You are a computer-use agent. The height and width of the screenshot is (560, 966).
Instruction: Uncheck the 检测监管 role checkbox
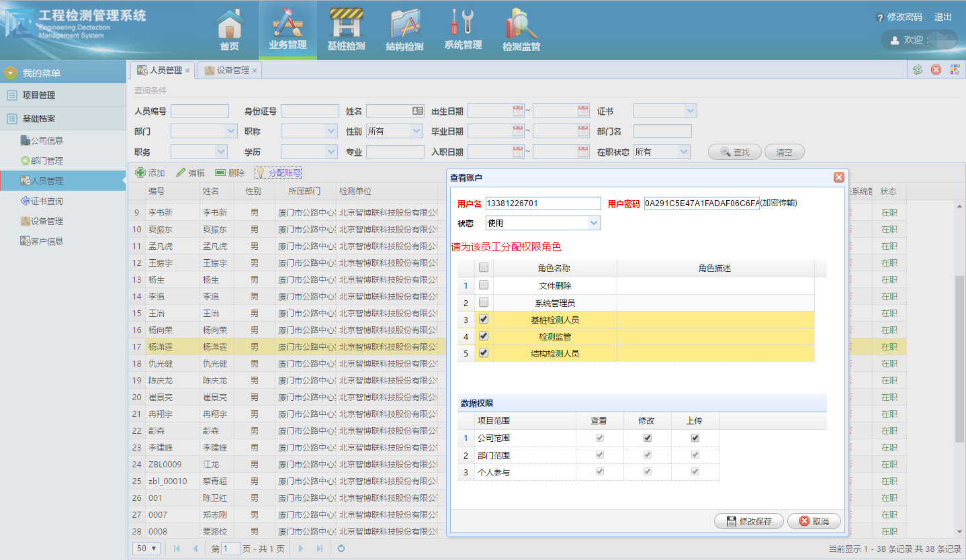click(484, 336)
